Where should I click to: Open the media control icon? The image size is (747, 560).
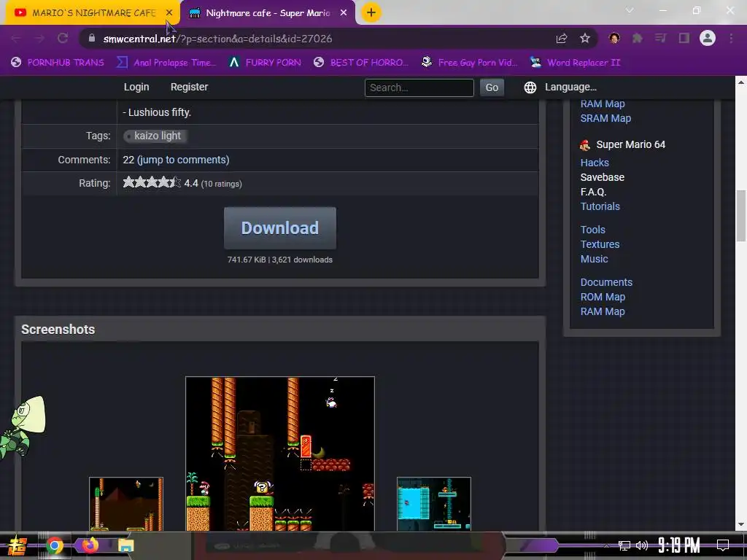(x=660, y=39)
